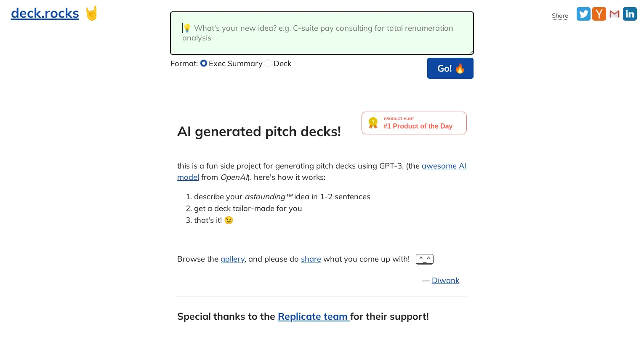Visit Diwank's profile link

445,280
